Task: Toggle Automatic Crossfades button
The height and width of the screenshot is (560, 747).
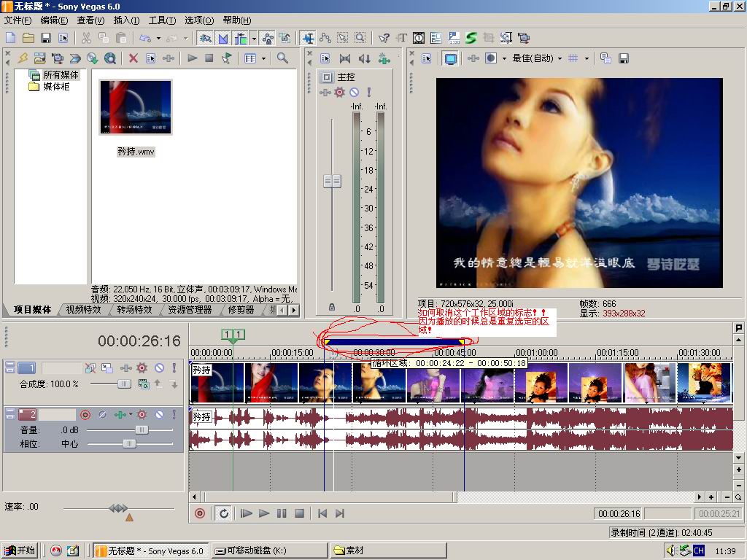Action: coord(223,38)
